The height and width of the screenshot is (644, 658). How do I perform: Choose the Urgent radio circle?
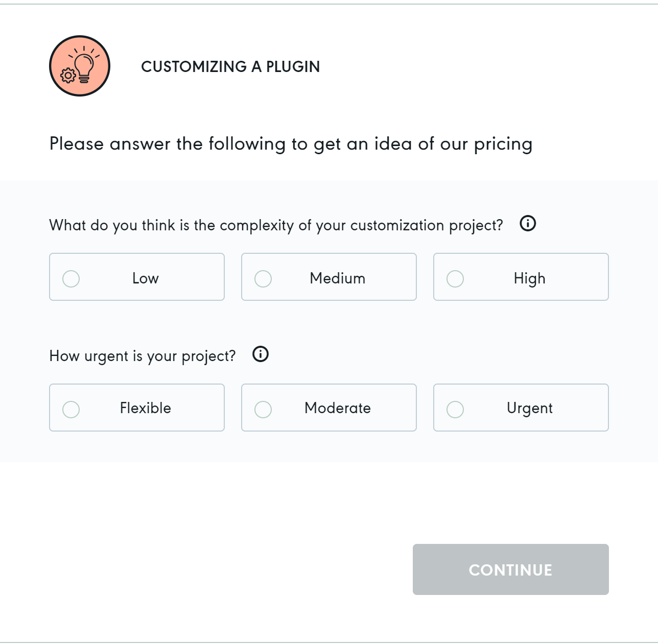[x=455, y=410]
